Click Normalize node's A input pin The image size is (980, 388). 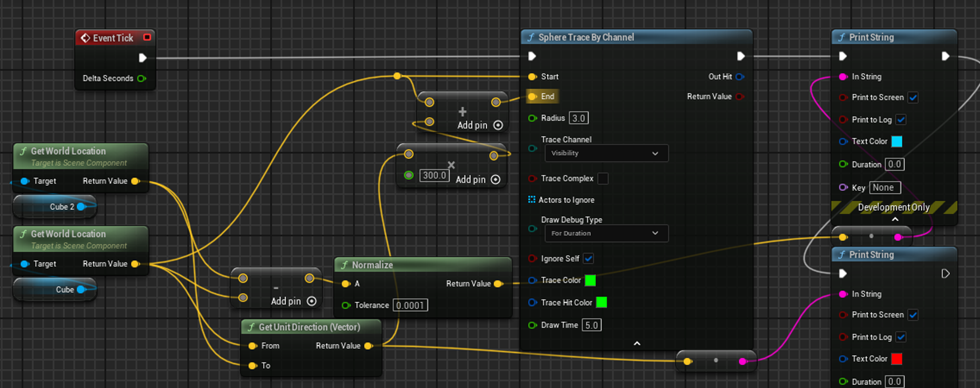(345, 284)
